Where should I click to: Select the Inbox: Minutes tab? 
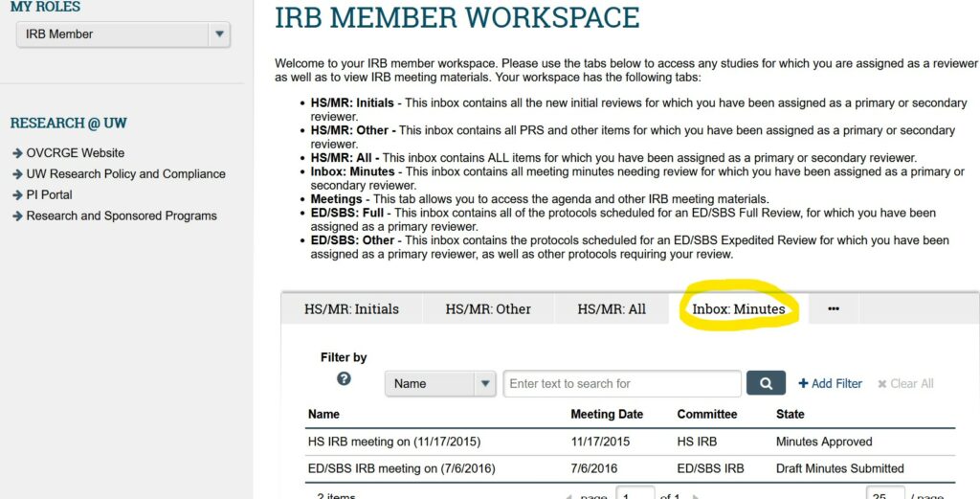click(738, 309)
